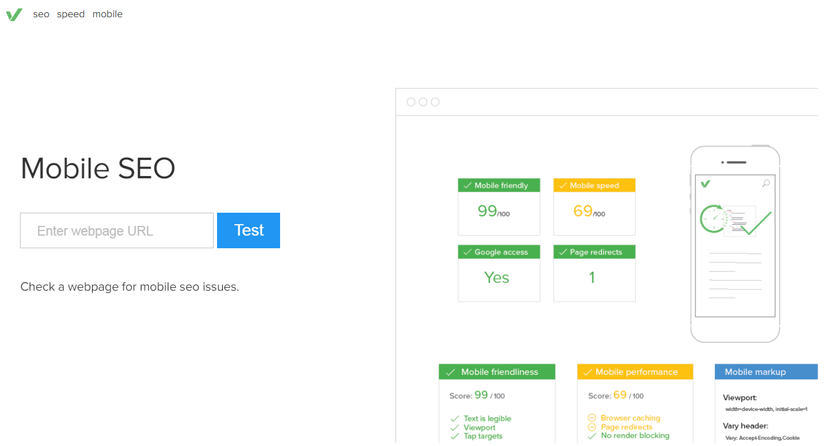
Task: Open the speed navigation link
Action: click(x=71, y=14)
